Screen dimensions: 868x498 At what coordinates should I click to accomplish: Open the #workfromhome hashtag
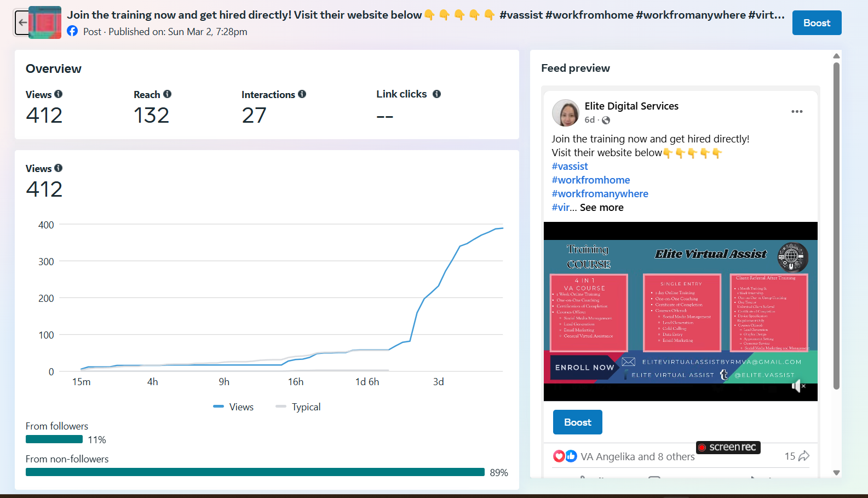click(591, 180)
